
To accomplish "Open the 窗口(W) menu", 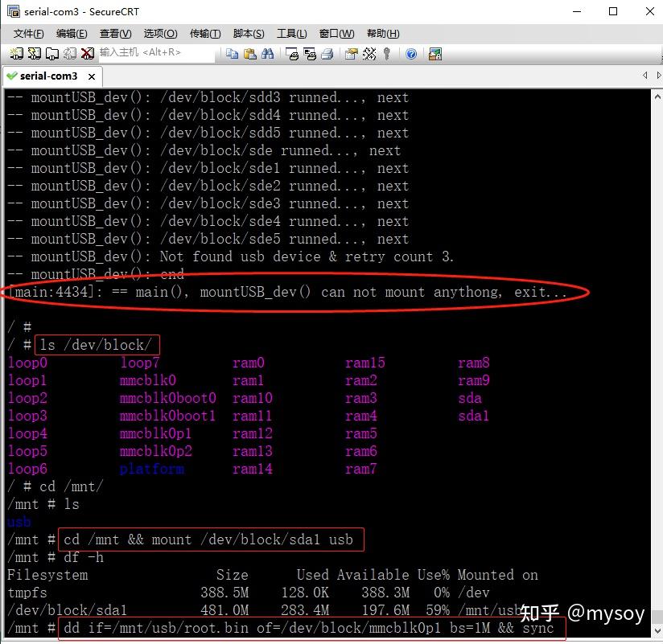I will [x=336, y=34].
